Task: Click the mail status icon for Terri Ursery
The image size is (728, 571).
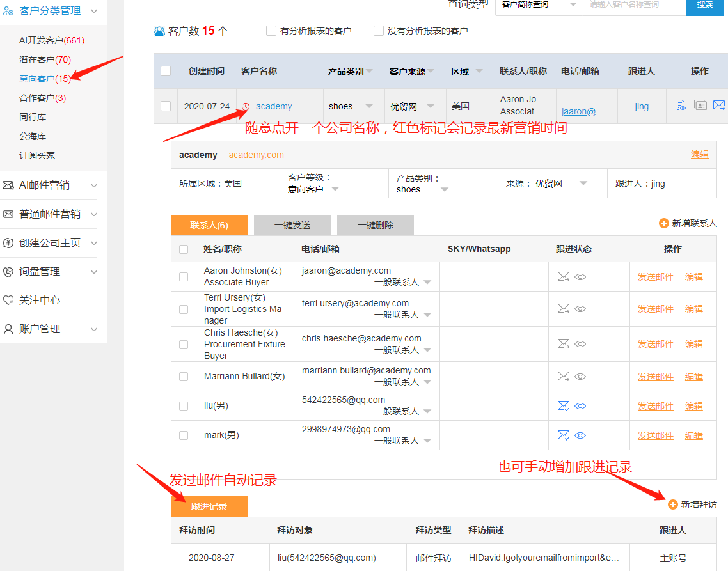Action: click(x=563, y=309)
